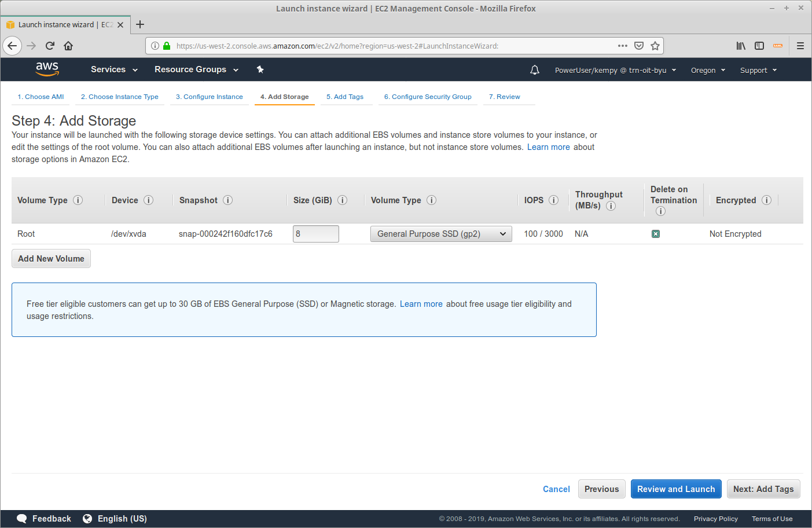
Task: Click the green padlock site security icon
Action: pyautogui.click(x=167, y=46)
